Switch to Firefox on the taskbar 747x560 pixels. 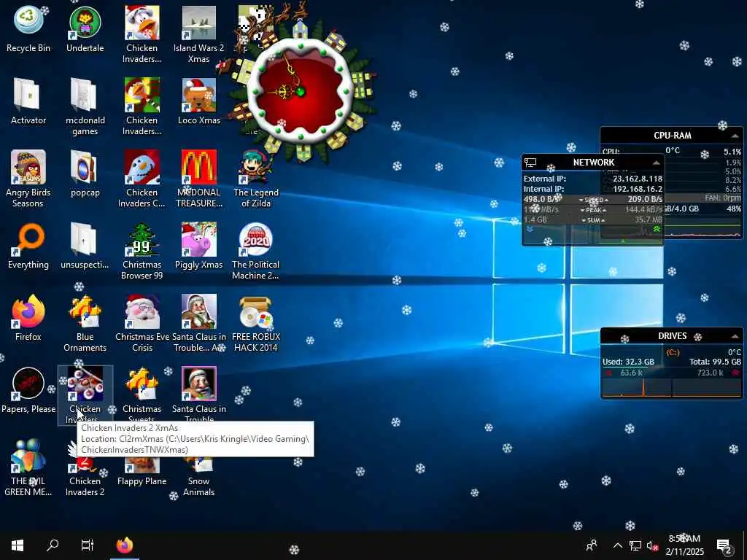click(x=125, y=545)
